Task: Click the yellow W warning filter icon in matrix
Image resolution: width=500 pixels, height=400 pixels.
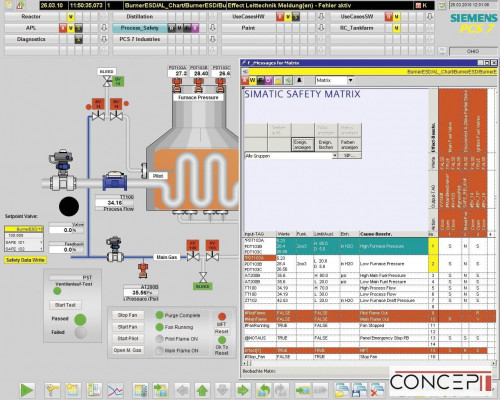Action: [253, 80]
